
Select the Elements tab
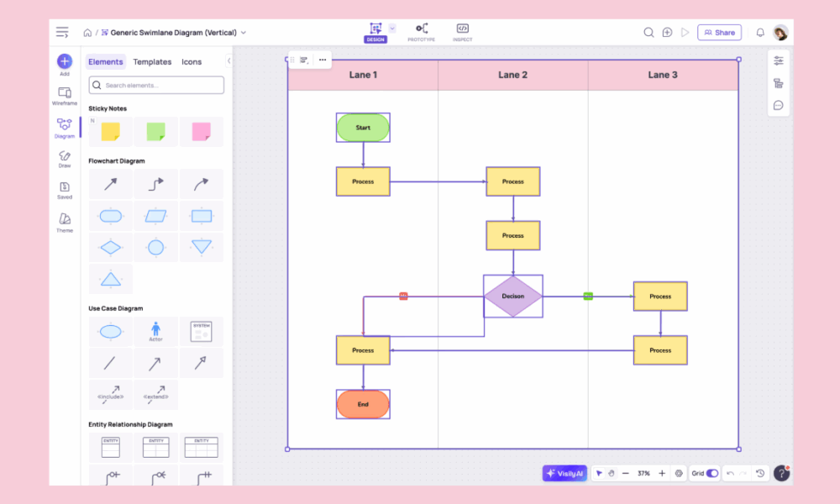106,61
